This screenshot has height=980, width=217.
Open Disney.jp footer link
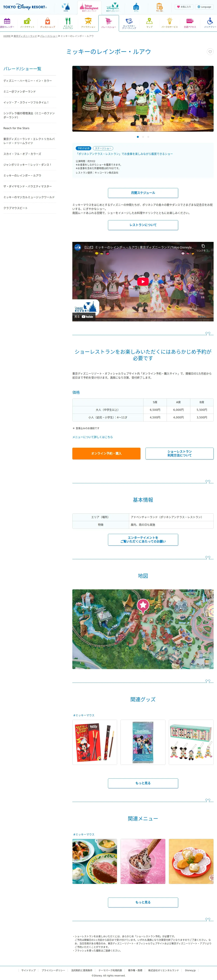click(x=190, y=971)
